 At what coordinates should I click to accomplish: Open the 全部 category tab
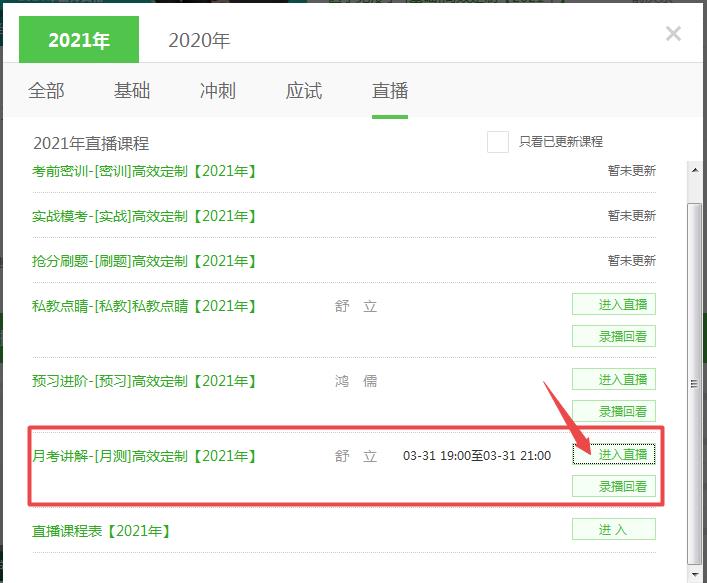coord(46,91)
